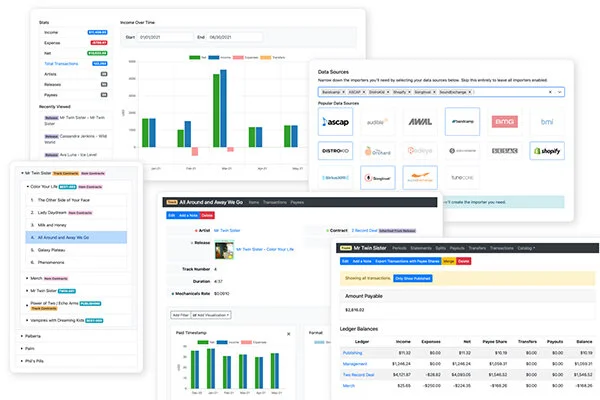The image size is (600, 400).
Task: Expand the Palberta artist node
Action: [22, 336]
